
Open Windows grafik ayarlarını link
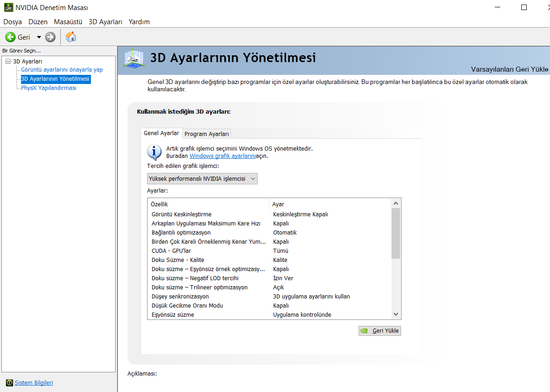(x=222, y=156)
